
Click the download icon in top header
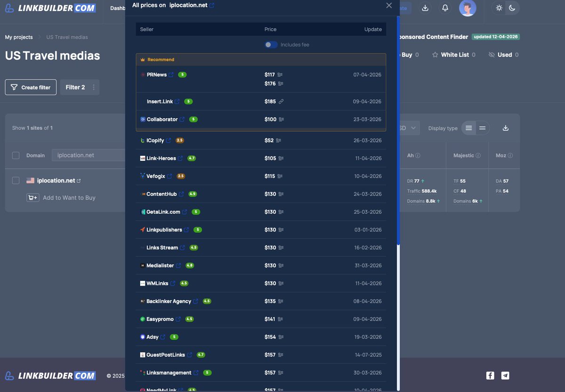pos(425,8)
